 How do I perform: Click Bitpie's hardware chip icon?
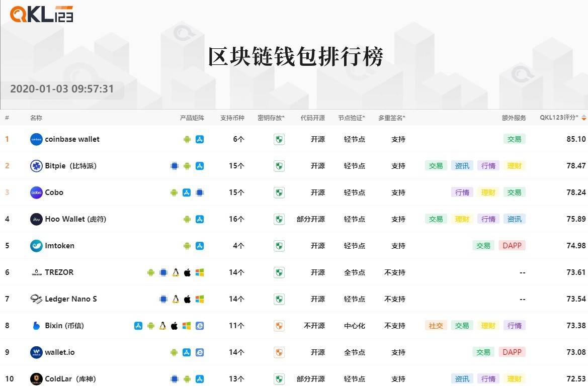pyautogui.click(x=175, y=166)
